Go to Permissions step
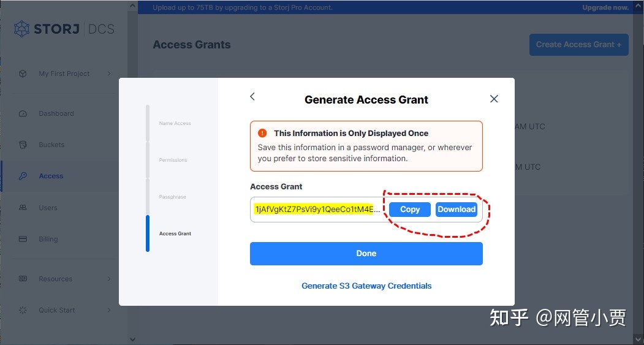Image resolution: width=644 pixels, height=345 pixels. point(173,160)
